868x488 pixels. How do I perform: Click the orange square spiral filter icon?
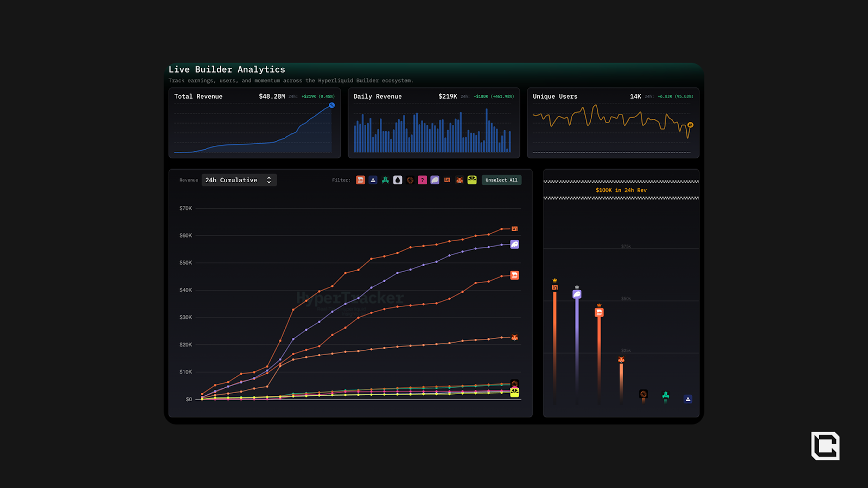(x=447, y=180)
